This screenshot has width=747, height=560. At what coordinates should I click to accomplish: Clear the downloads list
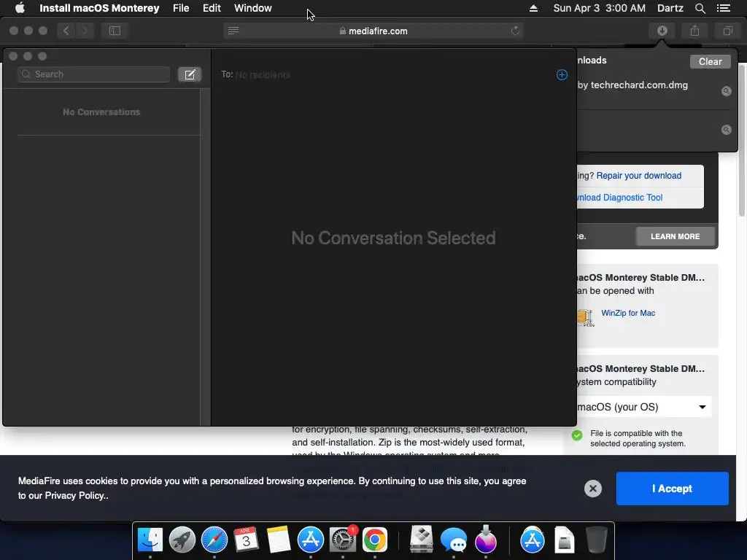pos(710,61)
